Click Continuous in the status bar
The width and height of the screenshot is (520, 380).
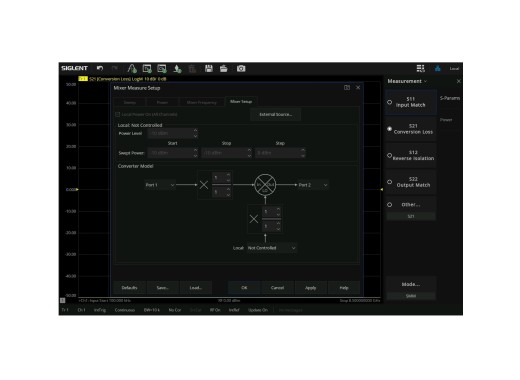click(x=125, y=310)
